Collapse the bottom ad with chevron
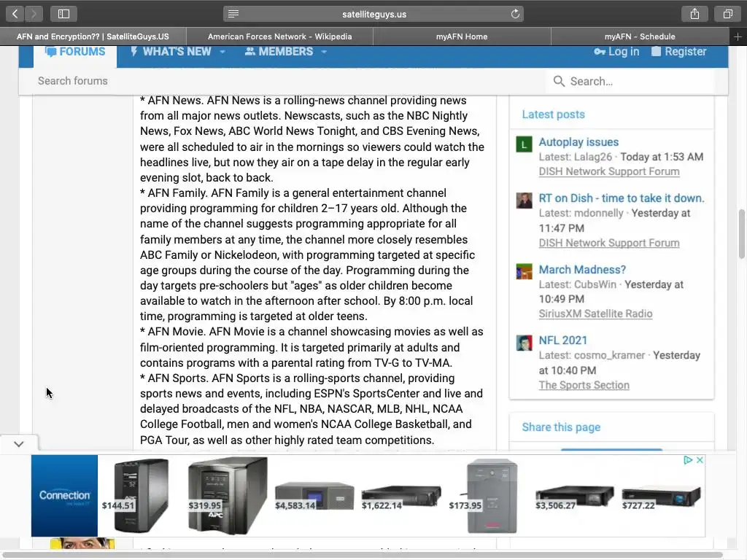 18,444
